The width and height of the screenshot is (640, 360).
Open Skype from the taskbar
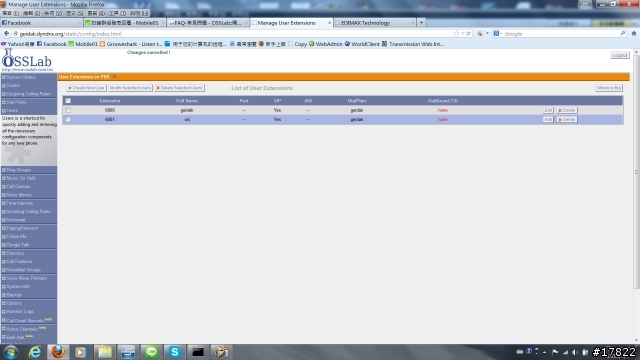(175, 352)
